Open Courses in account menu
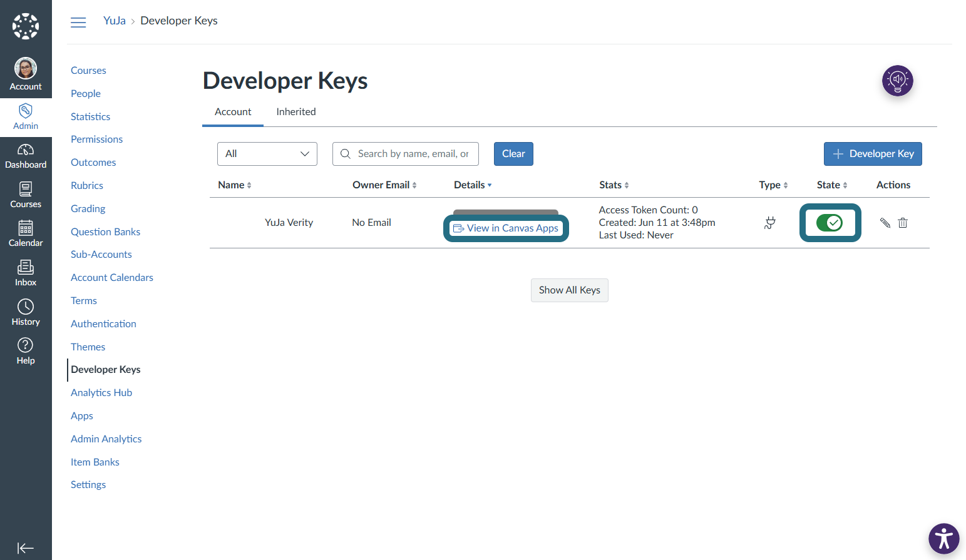Viewport: 966px width, 560px height. pyautogui.click(x=88, y=71)
